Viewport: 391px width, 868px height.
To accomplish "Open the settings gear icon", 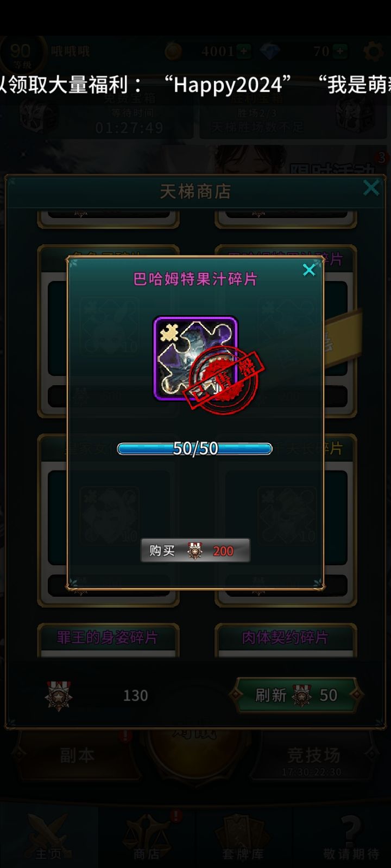I will point(374,52).
